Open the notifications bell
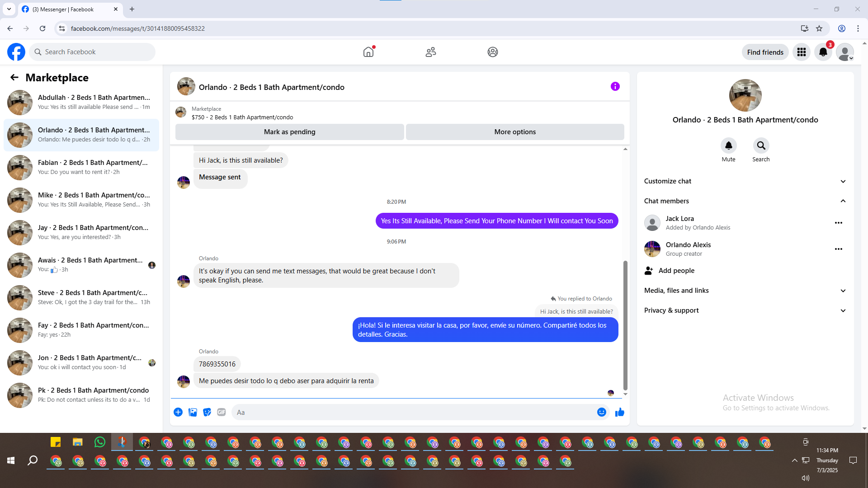Screen dimensions: 868x488 coord(823,52)
